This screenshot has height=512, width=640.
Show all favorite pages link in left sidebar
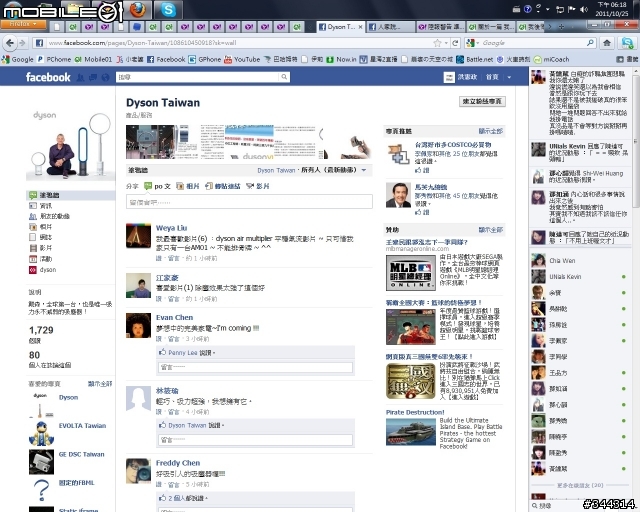(100, 384)
